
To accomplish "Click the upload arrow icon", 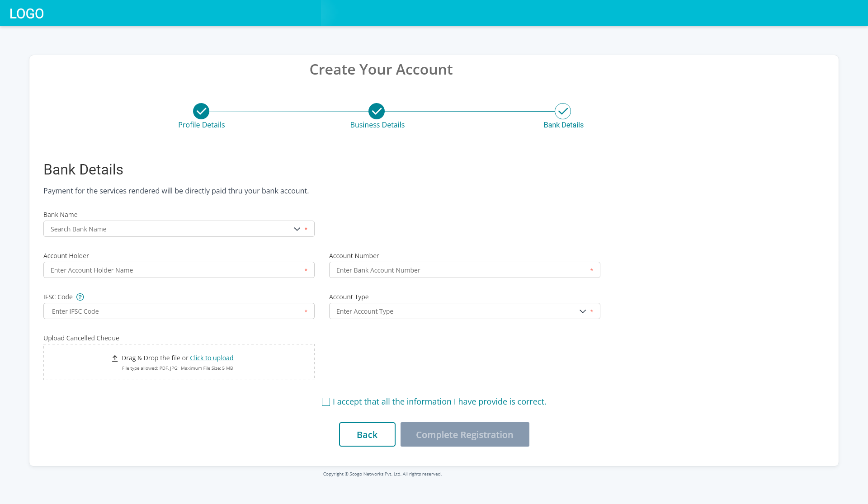I will [115, 358].
